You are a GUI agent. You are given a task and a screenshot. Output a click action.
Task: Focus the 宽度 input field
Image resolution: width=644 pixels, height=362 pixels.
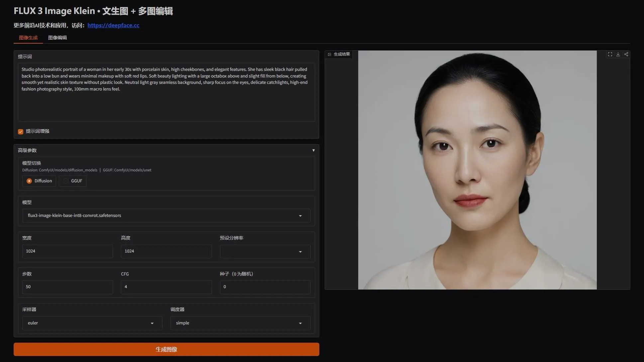click(67, 251)
